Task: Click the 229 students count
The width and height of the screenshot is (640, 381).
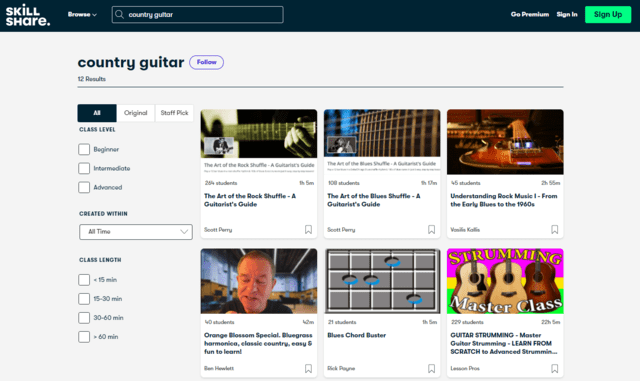Action: coord(467,322)
